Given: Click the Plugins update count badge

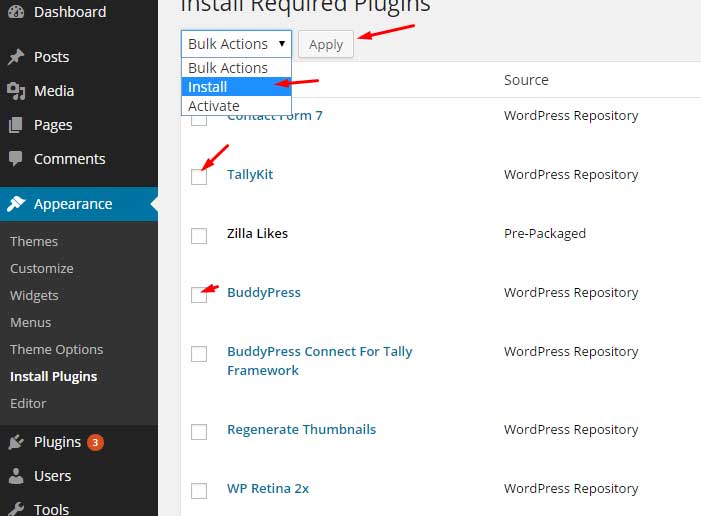Looking at the screenshot, I should (95, 442).
